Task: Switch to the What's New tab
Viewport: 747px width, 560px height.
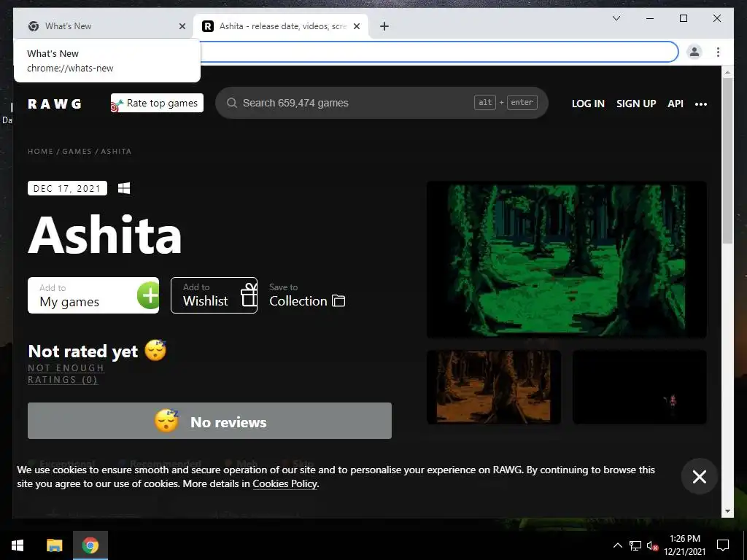Action: [102, 26]
